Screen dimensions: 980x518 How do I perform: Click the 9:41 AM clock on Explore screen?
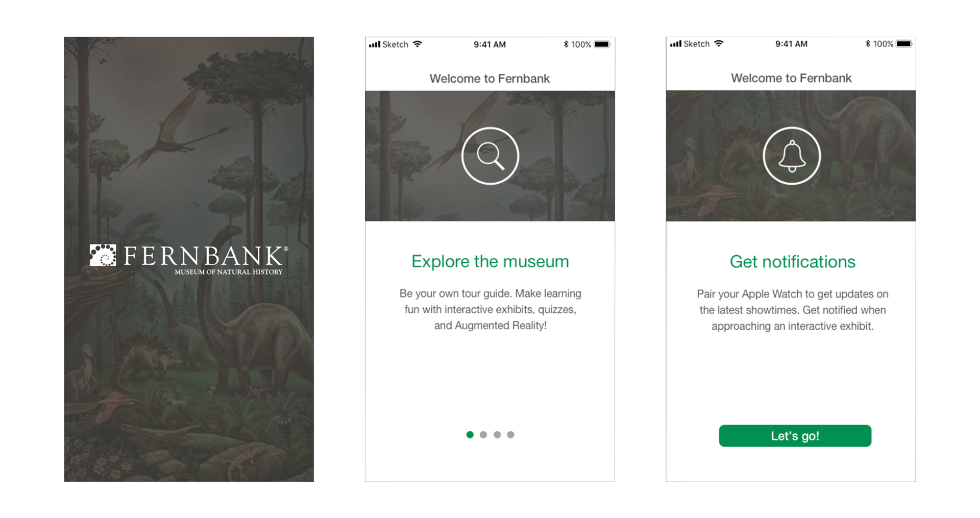coord(489,44)
